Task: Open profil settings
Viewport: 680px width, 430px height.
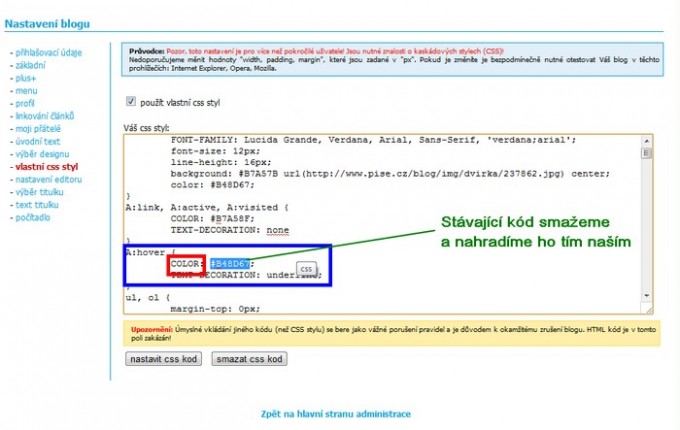Action: (x=25, y=103)
